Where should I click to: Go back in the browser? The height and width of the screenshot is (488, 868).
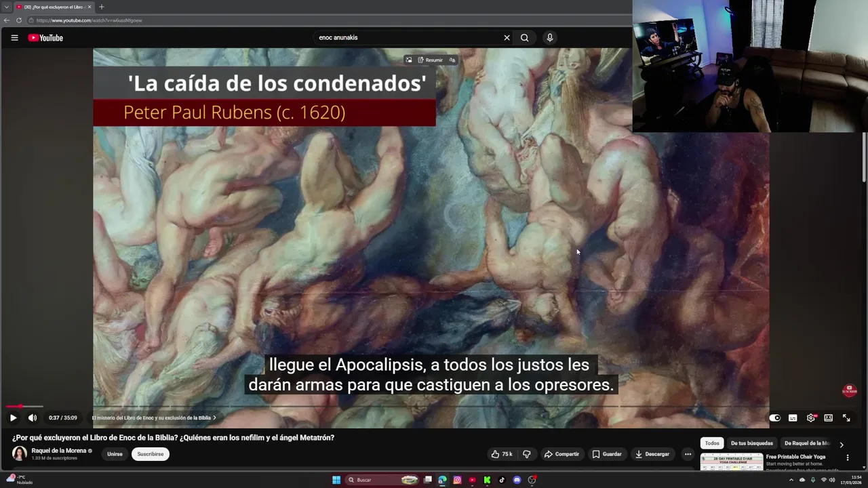pos(6,20)
